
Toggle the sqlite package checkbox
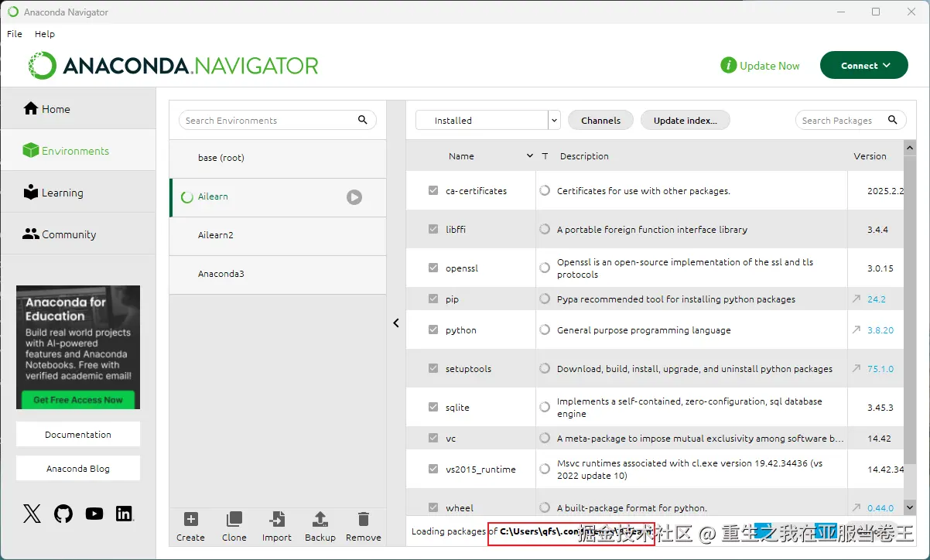(433, 407)
